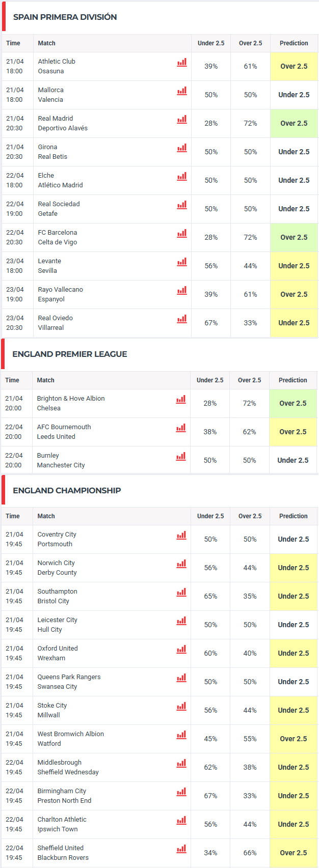Open stats icon for FC Barcelona match
319x868 pixels.
181,234
